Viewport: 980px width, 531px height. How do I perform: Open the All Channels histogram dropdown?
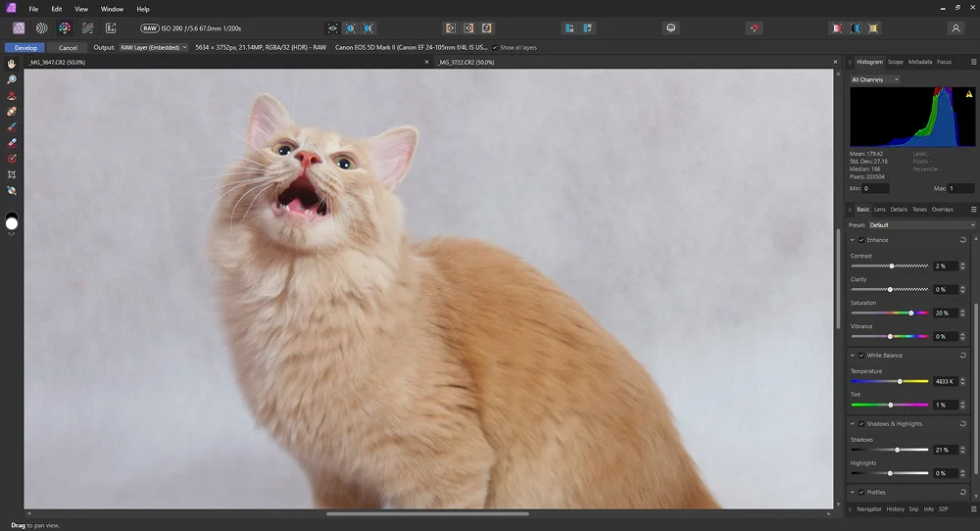875,79
